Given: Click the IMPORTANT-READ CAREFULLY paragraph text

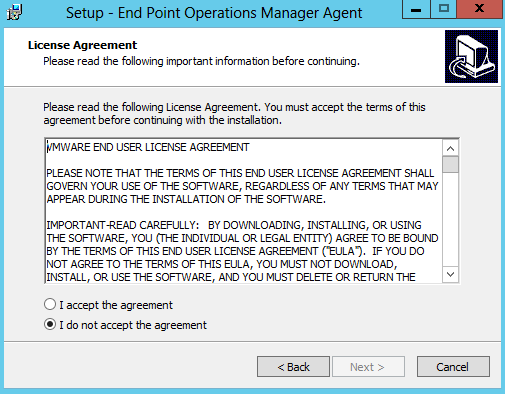Looking at the screenshot, I should pos(242,251).
